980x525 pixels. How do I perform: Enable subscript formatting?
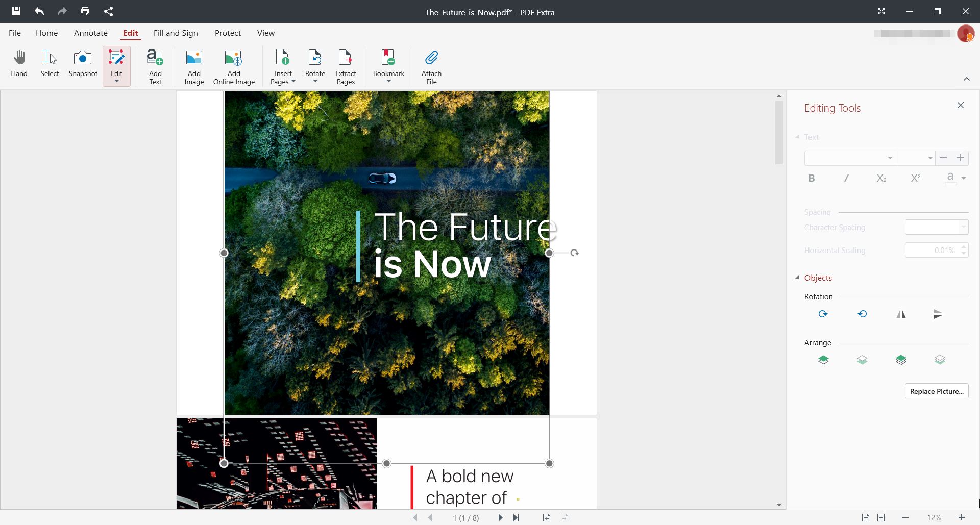[881, 178]
